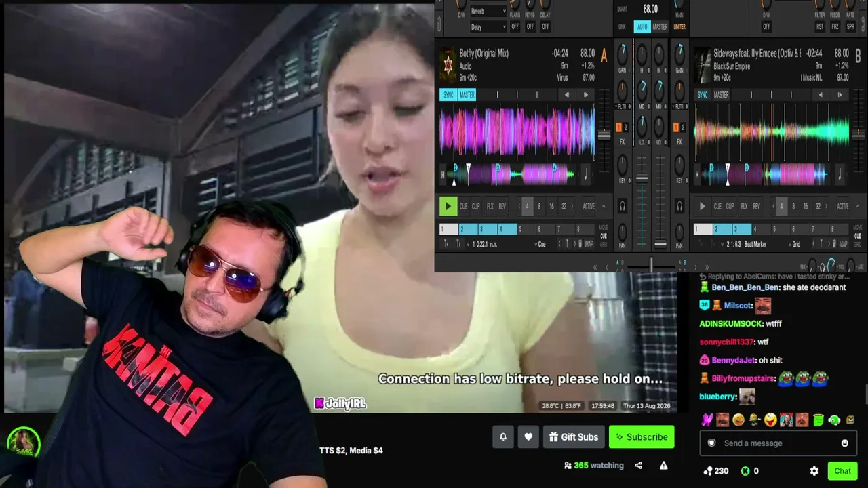Click the headphone cue icon for deck A
The image size is (868, 488).
623,206
